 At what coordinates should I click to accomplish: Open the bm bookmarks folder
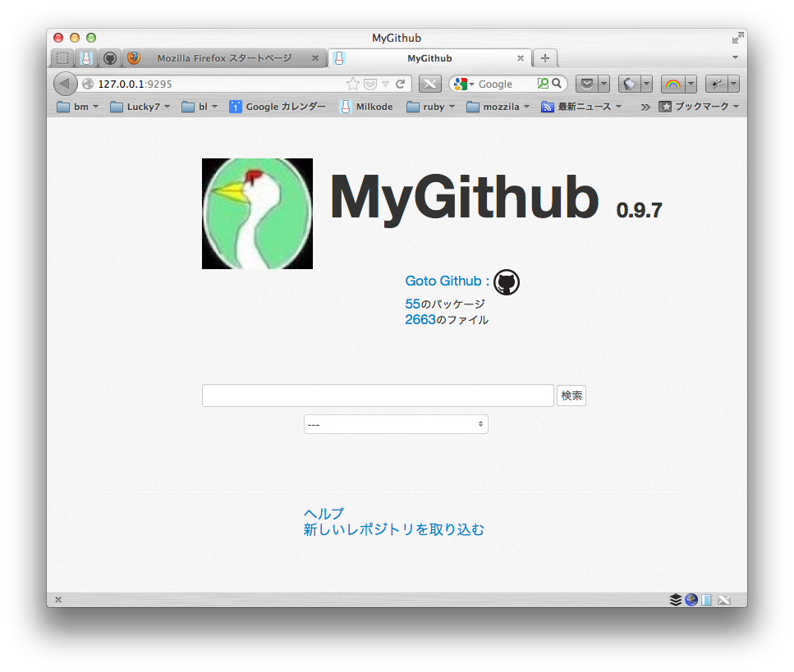click(x=77, y=107)
